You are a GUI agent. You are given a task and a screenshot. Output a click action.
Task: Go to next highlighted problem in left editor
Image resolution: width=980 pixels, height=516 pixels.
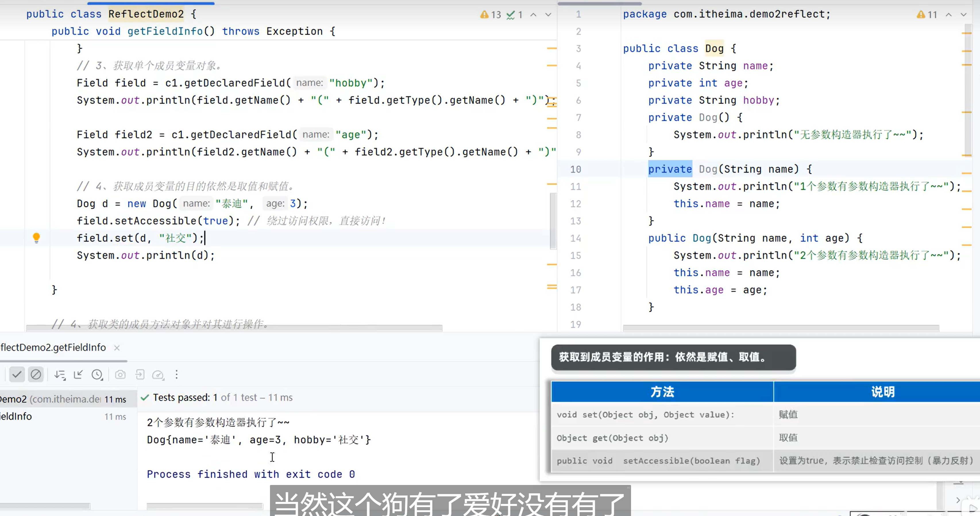[x=548, y=14]
